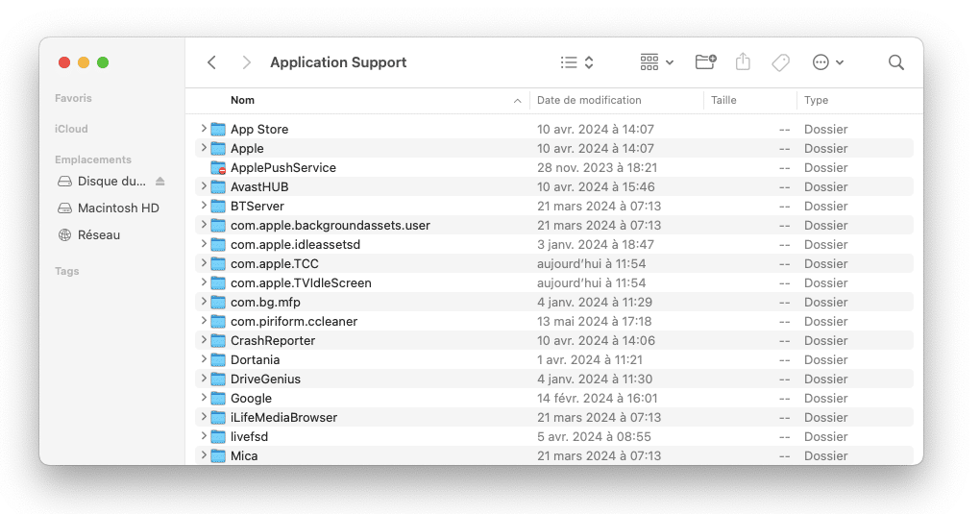980x514 pixels.
Task: Expand the DriveGenius folder
Action: [203, 379]
